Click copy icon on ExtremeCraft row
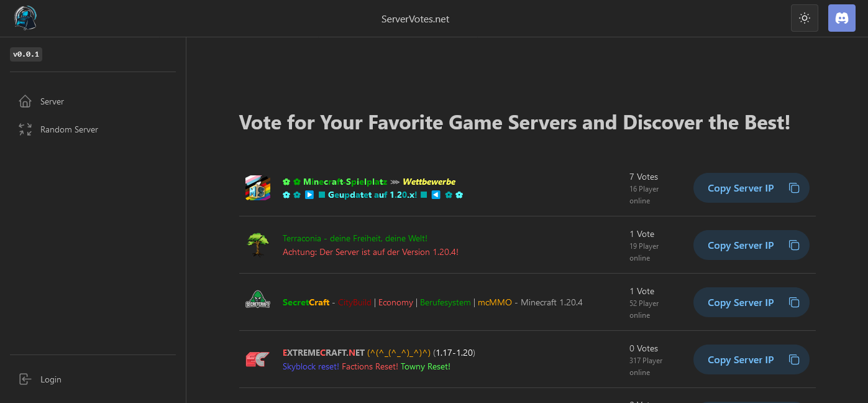This screenshot has width=868, height=403. (794, 359)
